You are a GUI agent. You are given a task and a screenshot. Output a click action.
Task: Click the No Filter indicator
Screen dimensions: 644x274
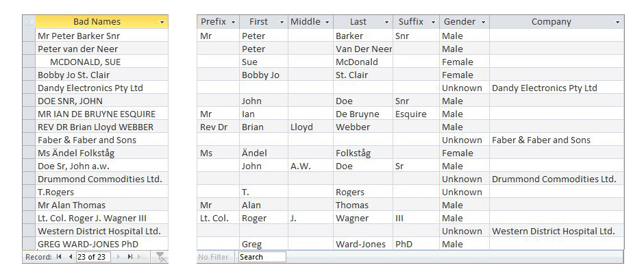[213, 257]
